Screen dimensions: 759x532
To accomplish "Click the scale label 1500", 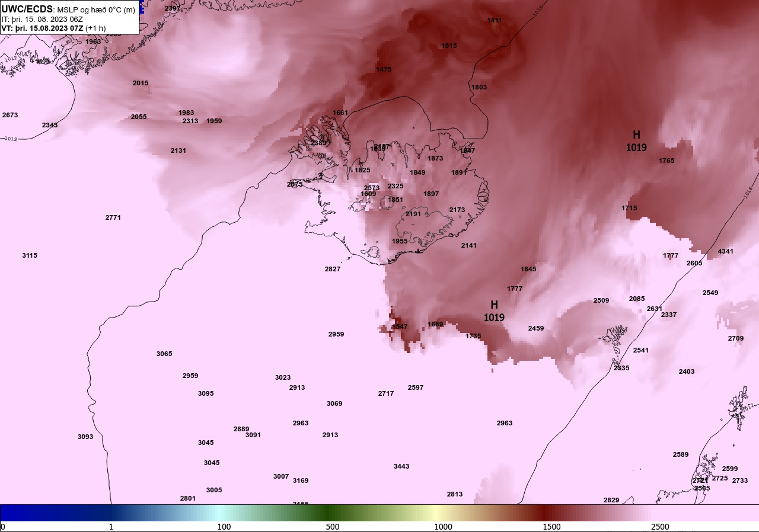I will point(551,527).
